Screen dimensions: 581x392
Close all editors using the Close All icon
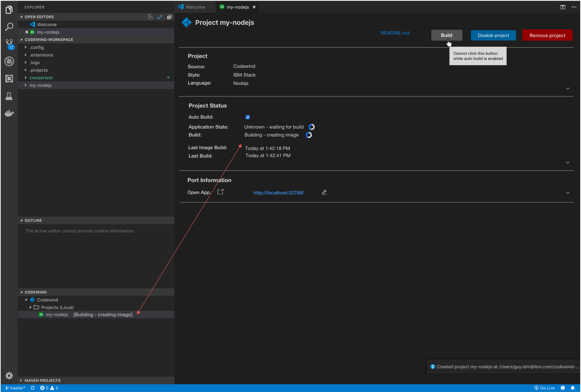tap(169, 17)
